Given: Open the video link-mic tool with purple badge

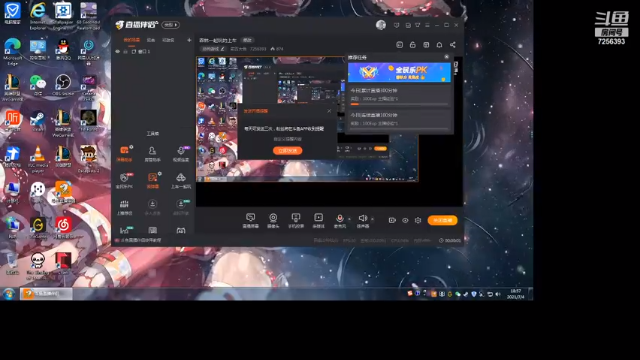Looking at the screenshot, I should coord(181,154).
